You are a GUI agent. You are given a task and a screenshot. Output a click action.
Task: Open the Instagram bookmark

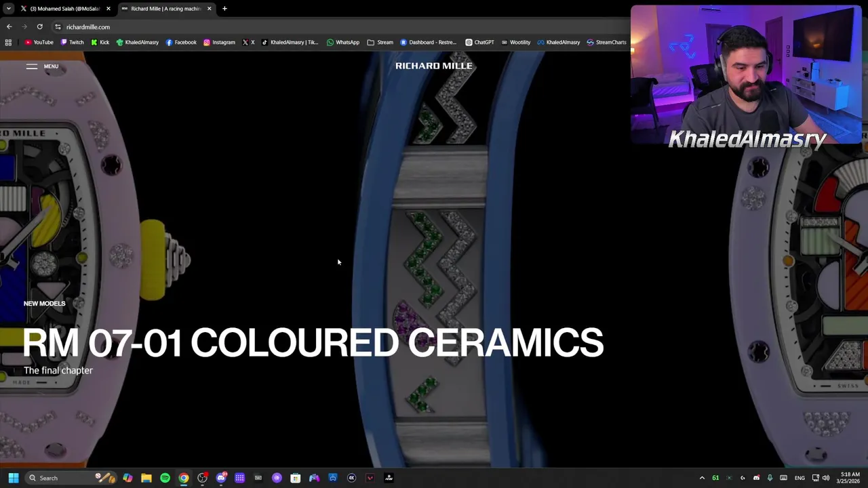click(x=219, y=42)
